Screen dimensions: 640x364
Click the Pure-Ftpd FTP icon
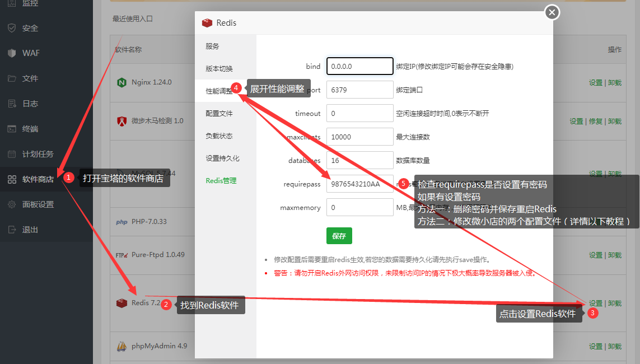point(122,255)
